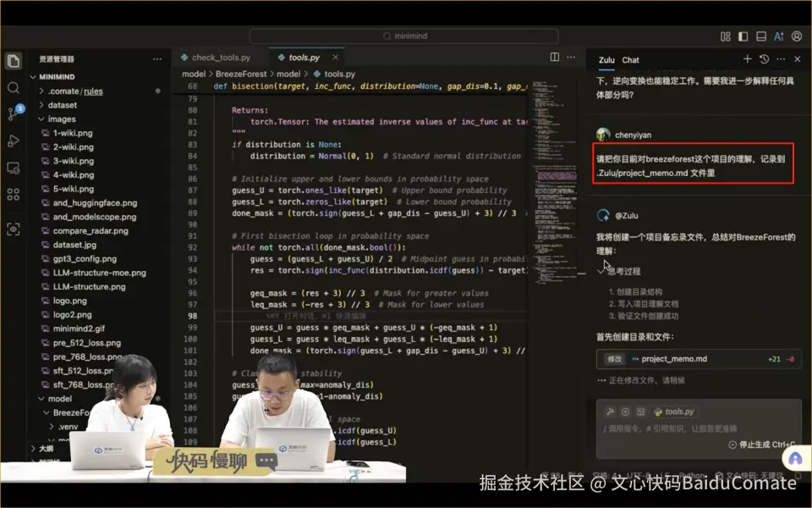Click line number 98 in the gutter
The width and height of the screenshot is (812, 508).
[192, 316]
